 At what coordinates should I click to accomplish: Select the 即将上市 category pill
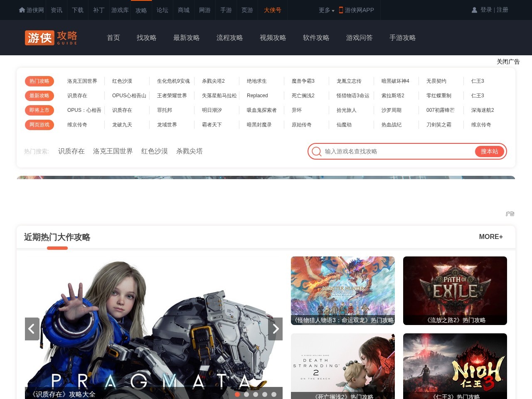(x=39, y=110)
